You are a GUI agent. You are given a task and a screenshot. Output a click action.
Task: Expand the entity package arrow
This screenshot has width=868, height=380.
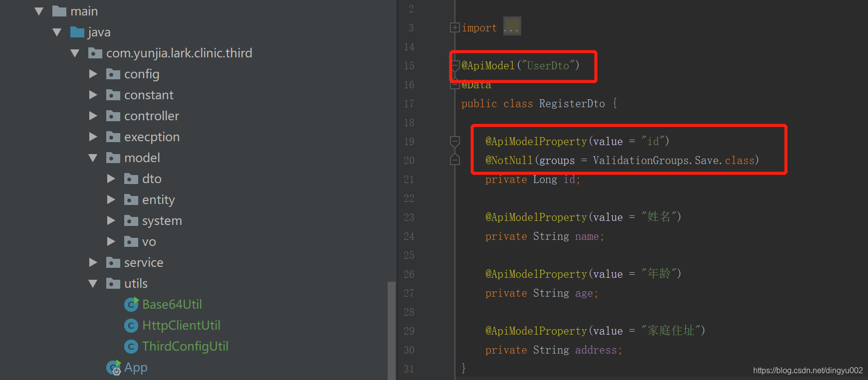[111, 199]
